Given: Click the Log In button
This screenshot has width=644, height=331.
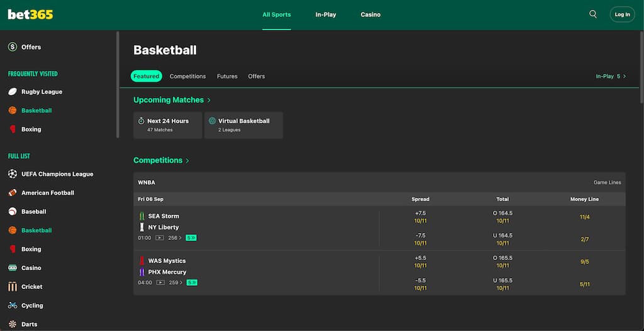Looking at the screenshot, I should [x=622, y=14].
